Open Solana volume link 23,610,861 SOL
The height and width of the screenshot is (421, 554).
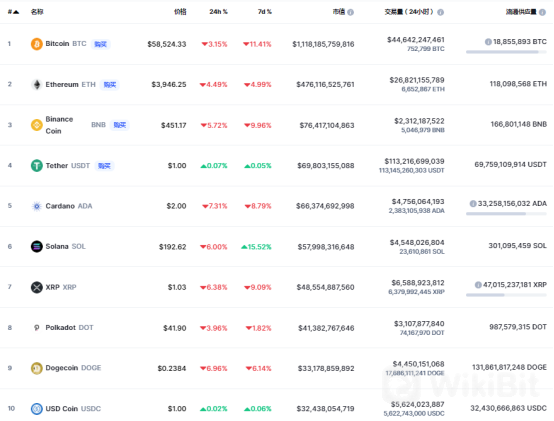click(x=422, y=252)
